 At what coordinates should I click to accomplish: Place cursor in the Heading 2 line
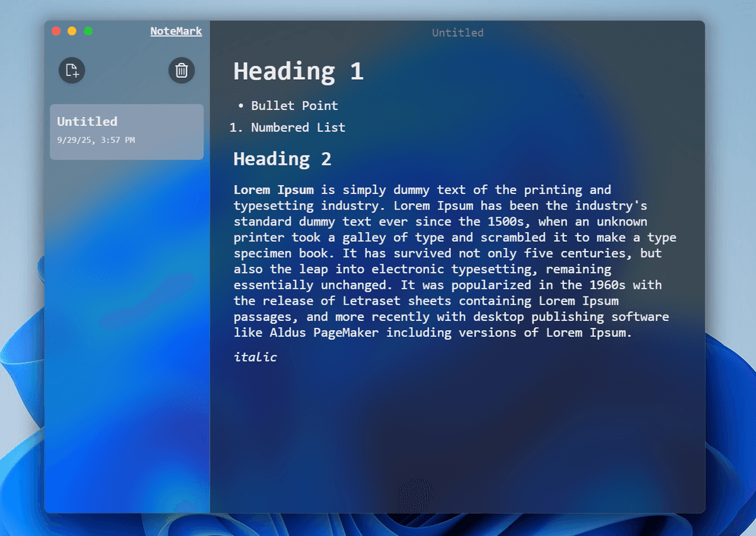[x=282, y=159]
